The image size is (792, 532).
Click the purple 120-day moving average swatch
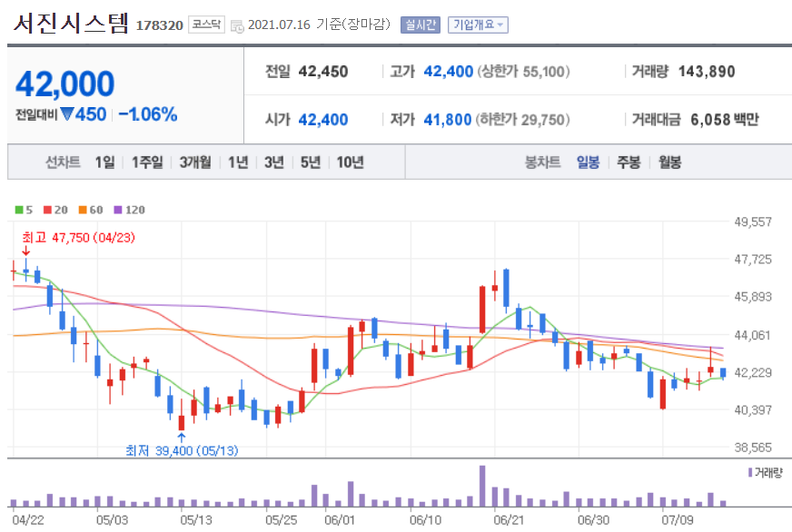[x=118, y=210]
